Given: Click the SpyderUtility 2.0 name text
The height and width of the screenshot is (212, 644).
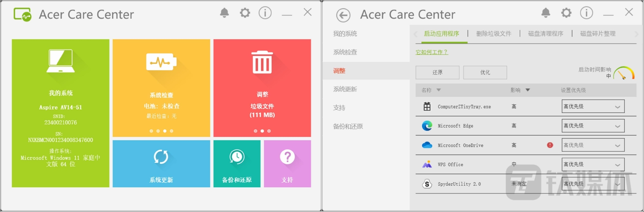Looking at the screenshot, I should pyautogui.click(x=459, y=184).
